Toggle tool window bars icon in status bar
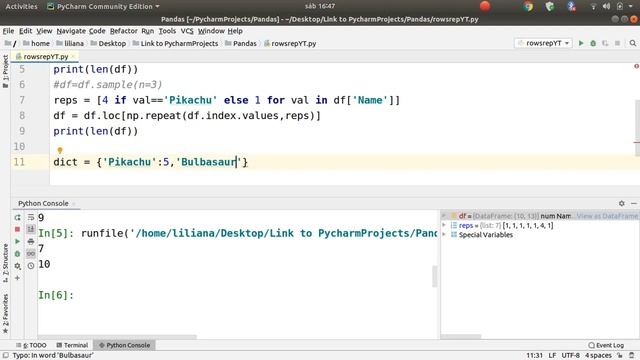640x360 pixels. click(x=6, y=356)
